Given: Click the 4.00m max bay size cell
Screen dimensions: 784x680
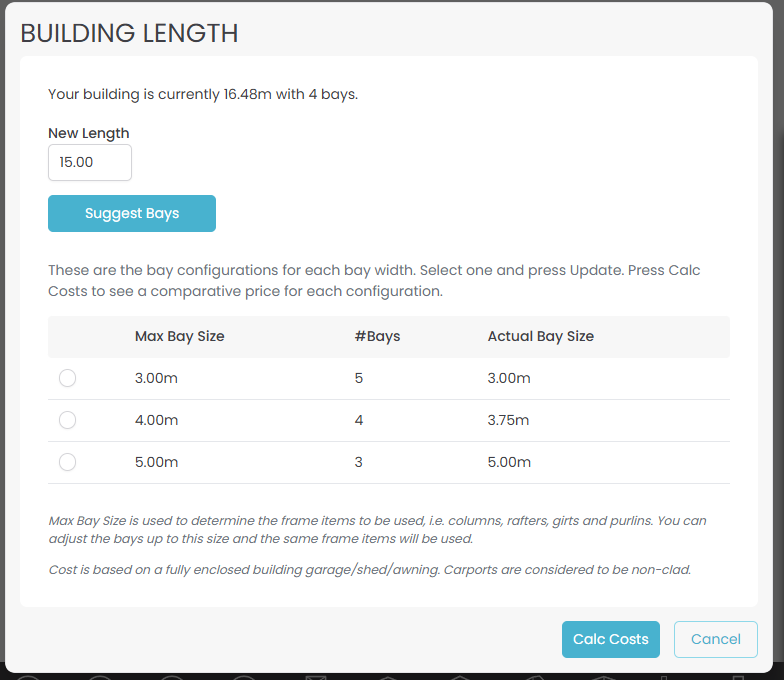Looking at the screenshot, I should click(x=156, y=420).
